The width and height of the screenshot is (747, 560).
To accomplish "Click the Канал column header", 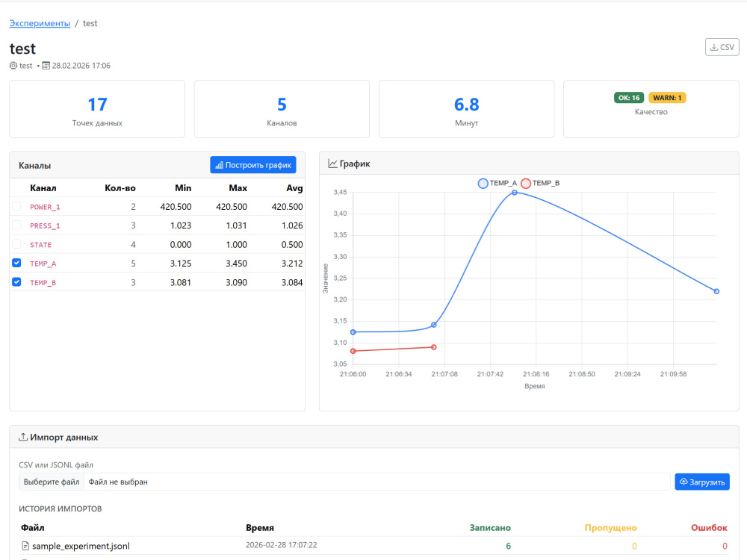I will 43,188.
